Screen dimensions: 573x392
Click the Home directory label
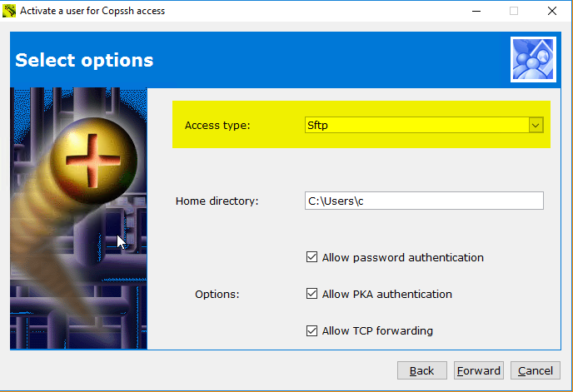coord(217,201)
